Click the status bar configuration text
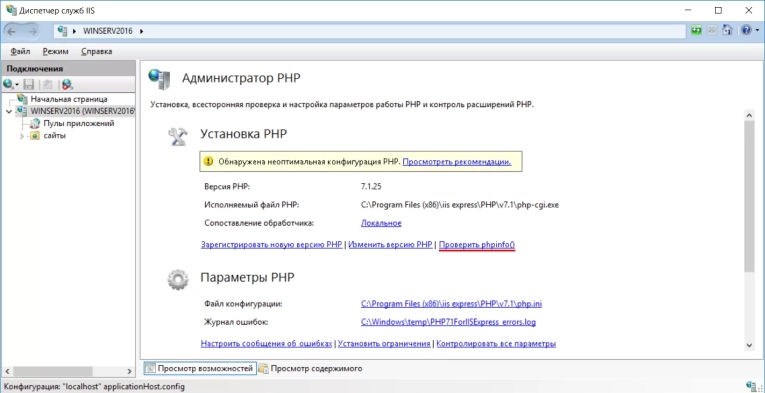765x393 pixels. pos(94,387)
